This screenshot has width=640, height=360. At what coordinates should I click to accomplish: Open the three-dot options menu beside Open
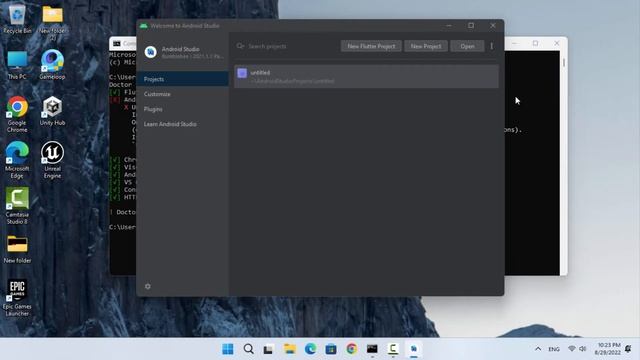coord(491,46)
